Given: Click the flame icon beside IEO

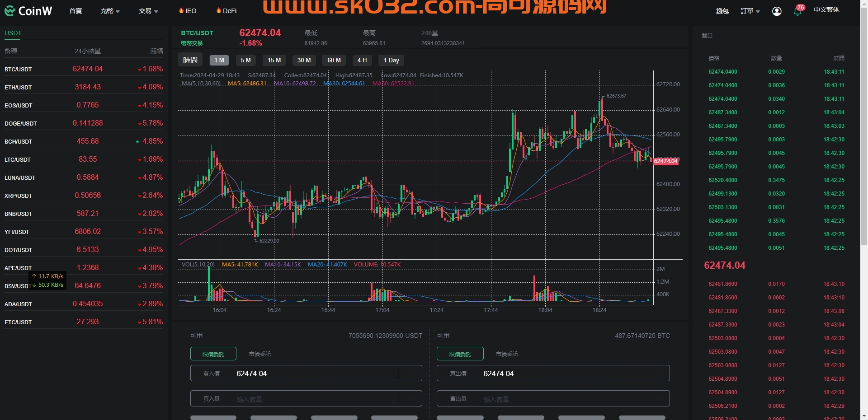Looking at the screenshot, I should click(181, 10).
